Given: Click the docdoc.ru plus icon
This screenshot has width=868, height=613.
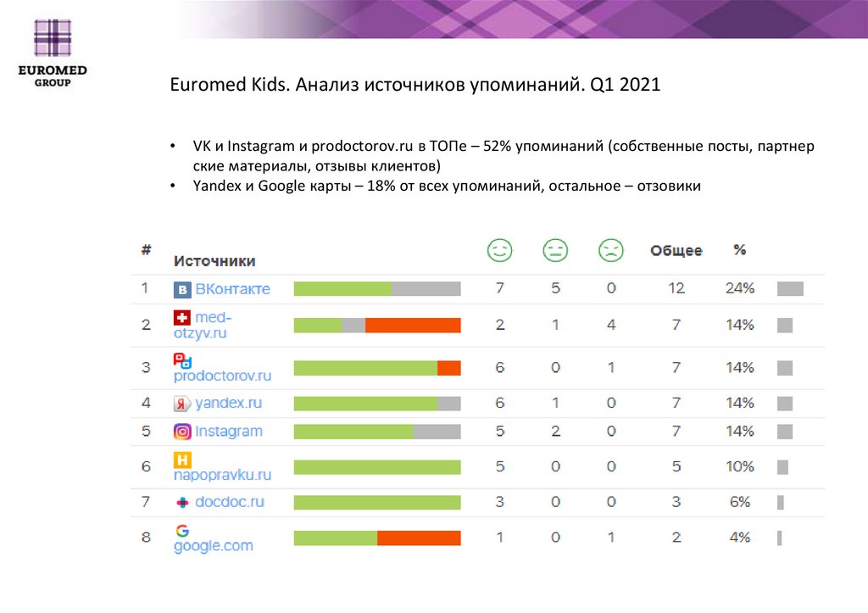Looking at the screenshot, I should (182, 502).
